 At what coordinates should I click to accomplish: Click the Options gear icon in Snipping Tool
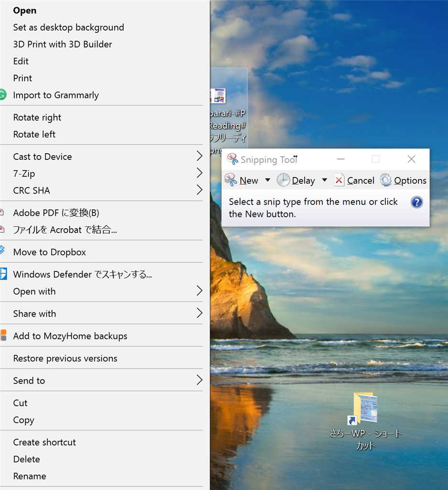(385, 180)
